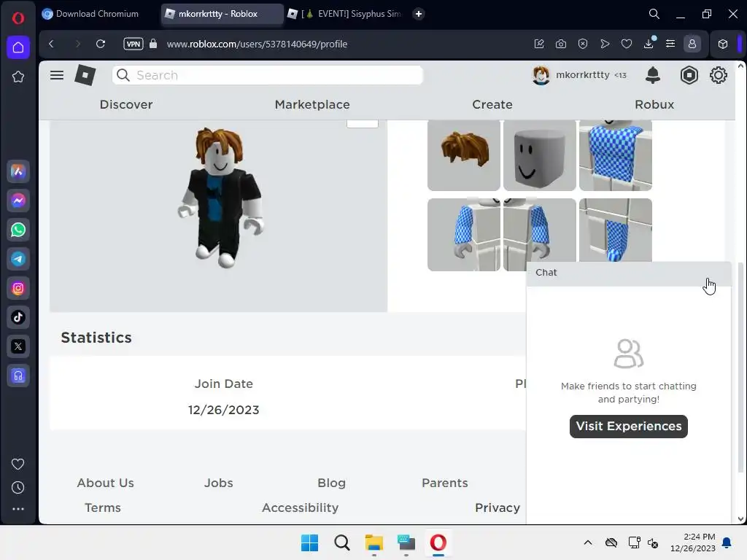Open TikTok in the Opera sidebar
Image resolution: width=747 pixels, height=560 pixels.
(18, 317)
